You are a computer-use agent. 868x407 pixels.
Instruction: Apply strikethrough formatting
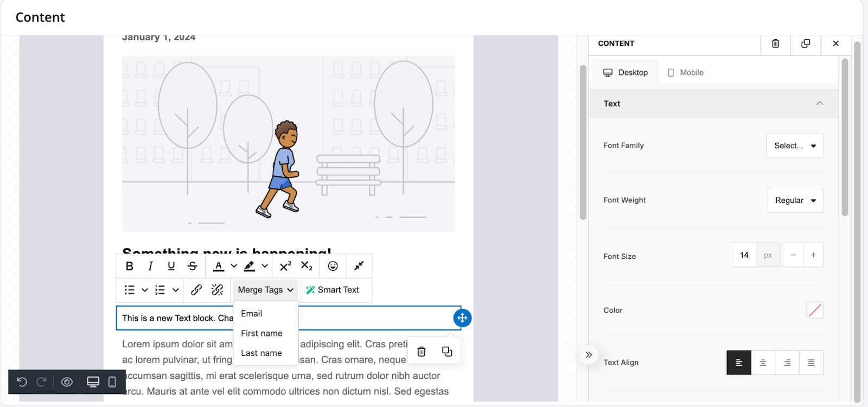[192, 266]
